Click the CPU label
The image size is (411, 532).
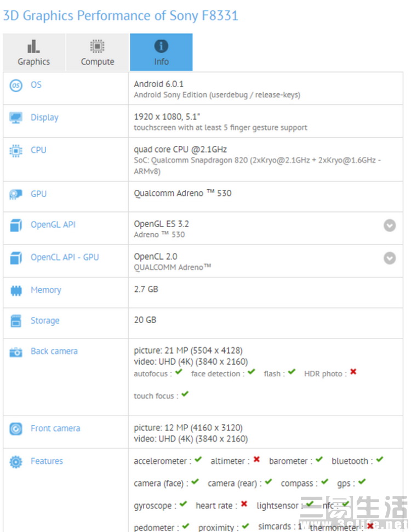pos(38,150)
